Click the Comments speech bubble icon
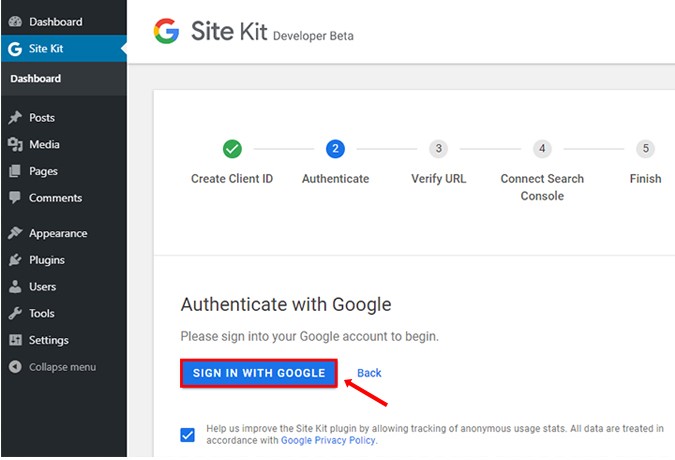 (x=15, y=198)
